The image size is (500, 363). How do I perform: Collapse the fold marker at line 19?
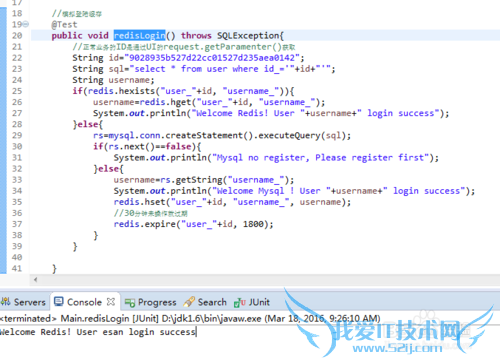pos(26,24)
